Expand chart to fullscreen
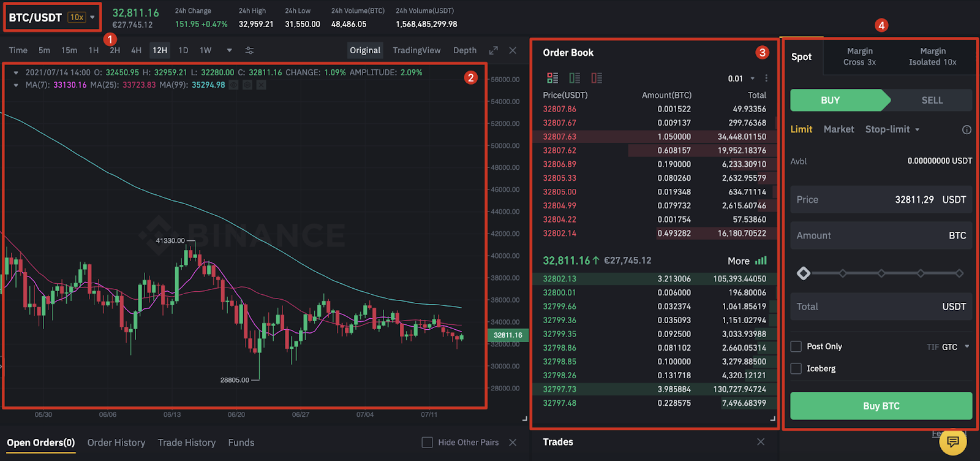 tap(493, 50)
